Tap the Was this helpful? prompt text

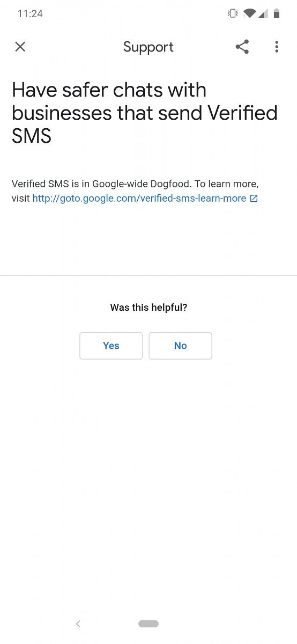148,308
